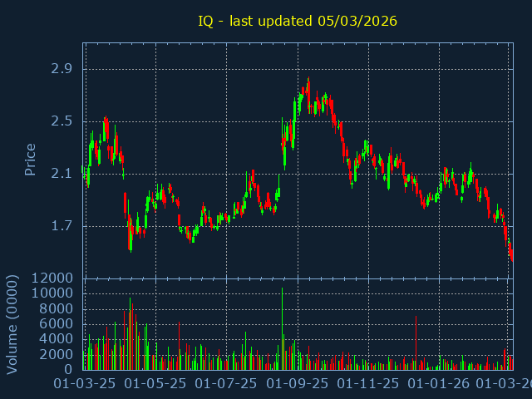Click the 2000 volume tick label

coord(57,354)
